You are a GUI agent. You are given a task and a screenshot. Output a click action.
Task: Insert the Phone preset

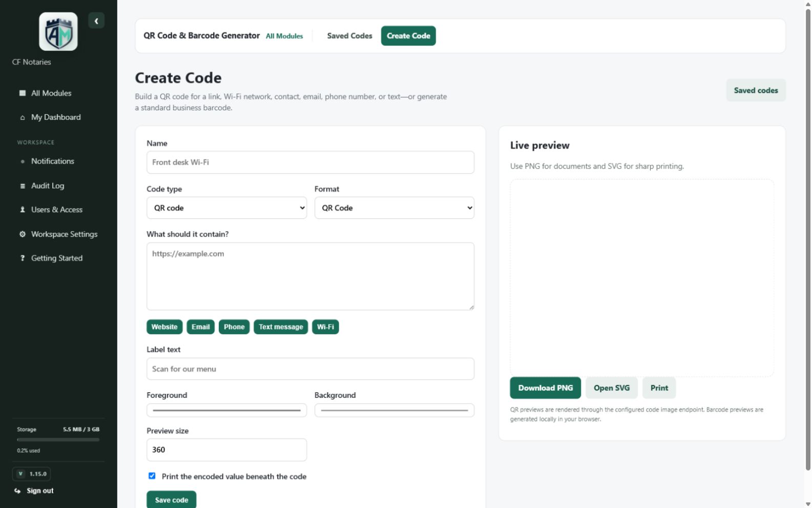point(234,327)
